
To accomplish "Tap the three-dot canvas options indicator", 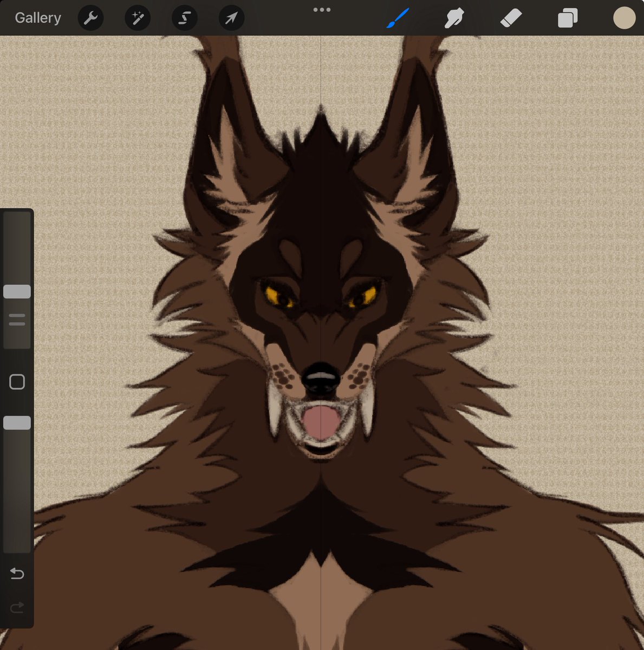I will pyautogui.click(x=322, y=9).
